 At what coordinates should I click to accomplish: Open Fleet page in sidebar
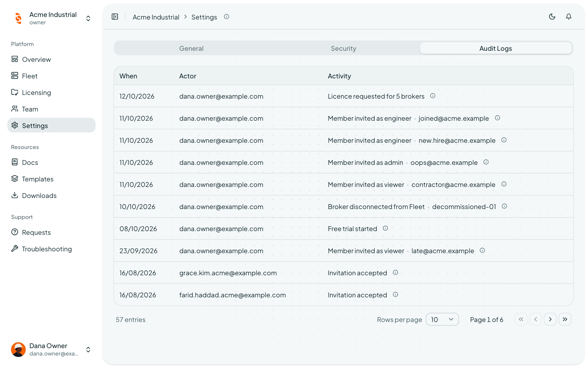point(51,76)
